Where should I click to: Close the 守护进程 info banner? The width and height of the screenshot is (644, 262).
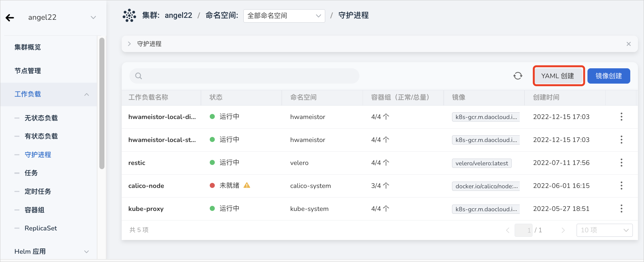[x=628, y=44]
